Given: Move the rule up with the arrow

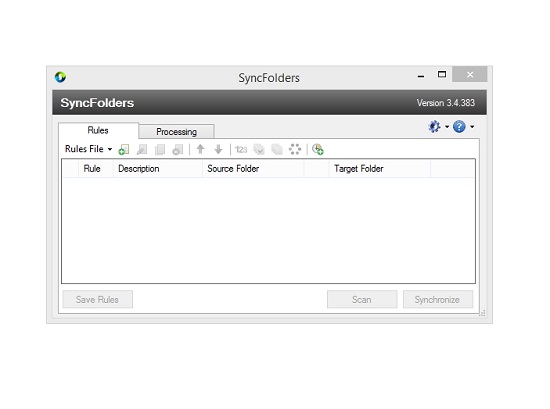Looking at the screenshot, I should [x=200, y=149].
